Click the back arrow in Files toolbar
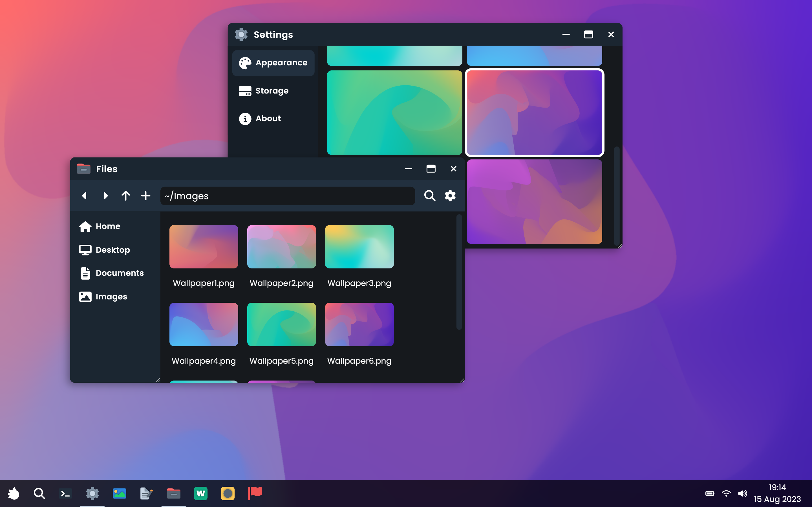Image resolution: width=812 pixels, height=507 pixels. point(84,196)
